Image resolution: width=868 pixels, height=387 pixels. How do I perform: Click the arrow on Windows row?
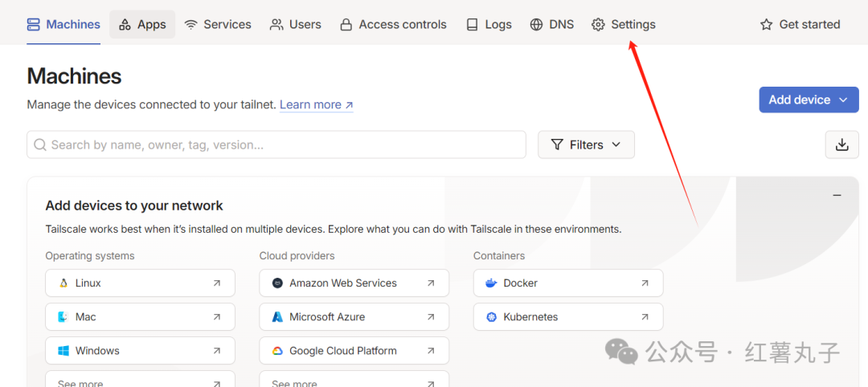(x=216, y=351)
